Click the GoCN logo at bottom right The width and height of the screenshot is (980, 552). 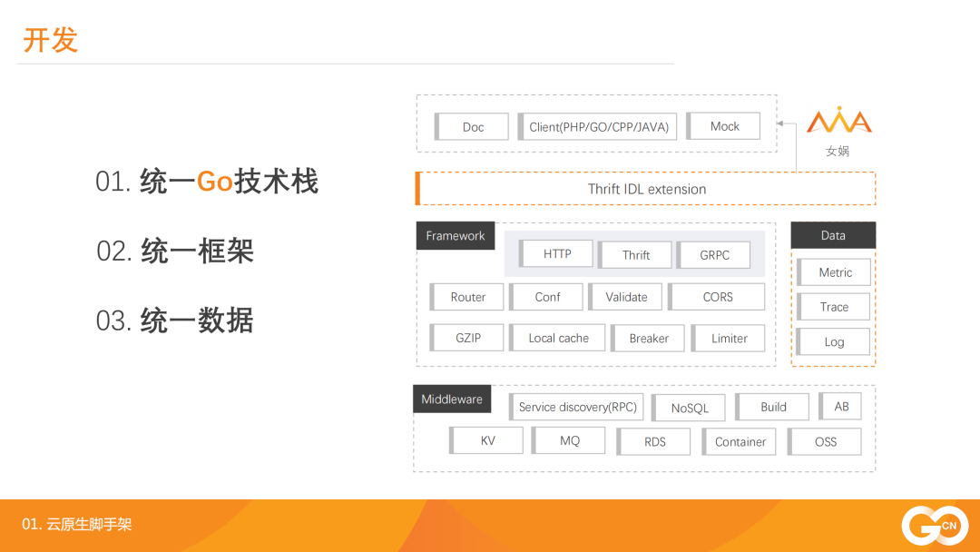coord(935,525)
